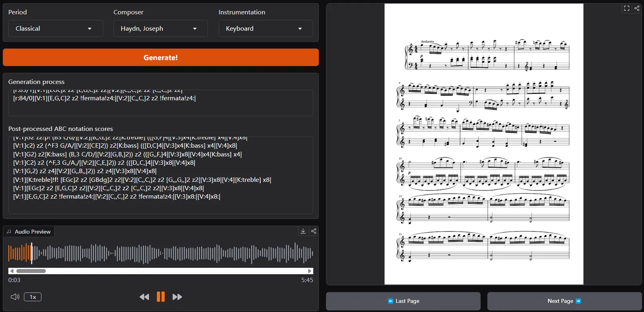The width and height of the screenshot is (644, 312).
Task: Click the waveform horizontal scrollbar thumb
Action: [31, 271]
